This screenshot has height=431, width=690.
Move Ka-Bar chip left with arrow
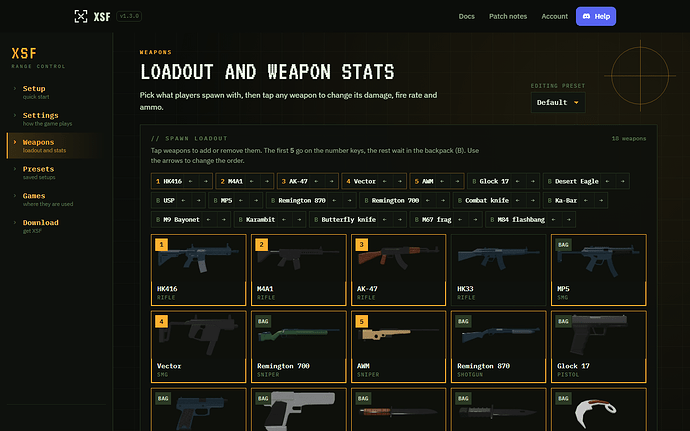[x=586, y=200]
